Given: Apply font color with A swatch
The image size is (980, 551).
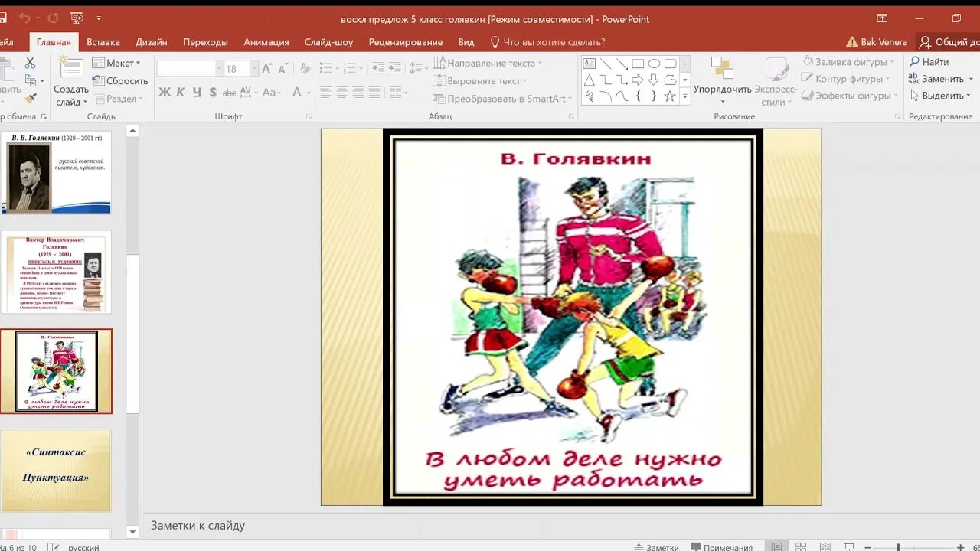Looking at the screenshot, I should click(x=297, y=93).
